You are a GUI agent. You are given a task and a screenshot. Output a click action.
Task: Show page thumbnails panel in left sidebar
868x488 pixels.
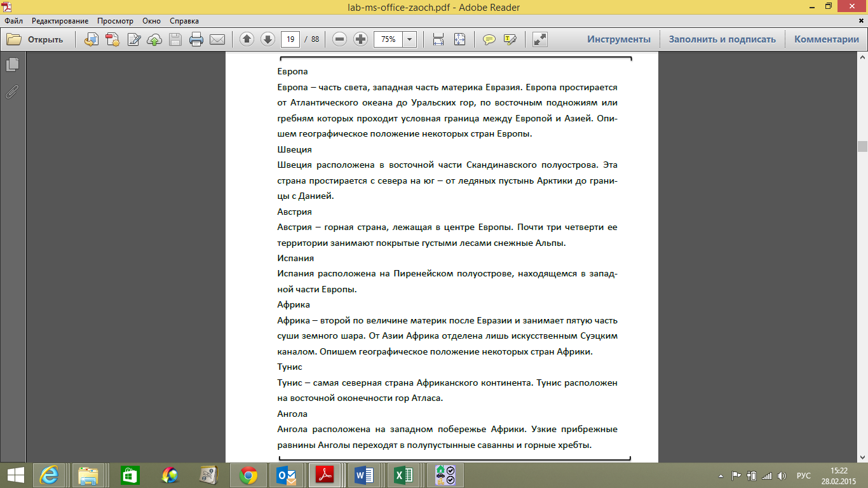(13, 64)
